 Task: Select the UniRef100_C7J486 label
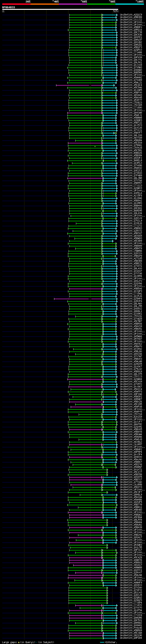point(131,53)
